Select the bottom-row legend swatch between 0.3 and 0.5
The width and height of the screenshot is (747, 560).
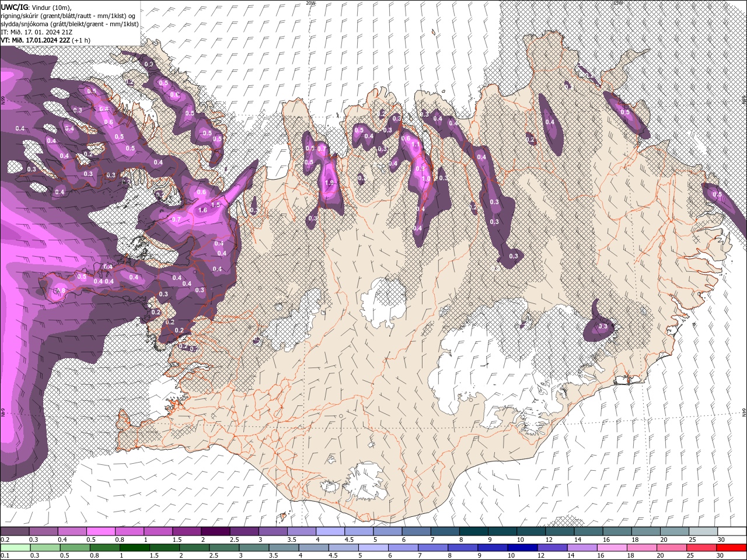pos(45,547)
